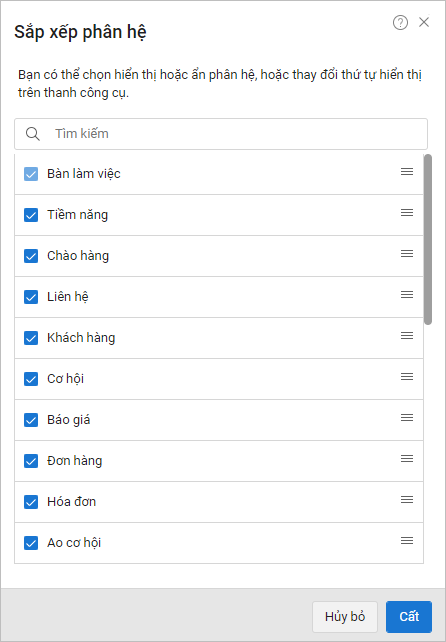Focus the Tìm kiếm search field
The height and width of the screenshot is (642, 446).
tap(221, 134)
